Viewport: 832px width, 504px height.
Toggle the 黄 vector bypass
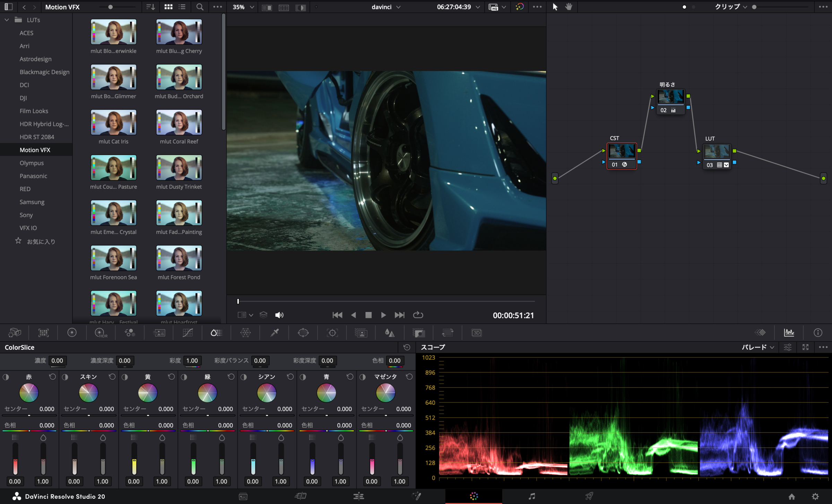click(125, 377)
